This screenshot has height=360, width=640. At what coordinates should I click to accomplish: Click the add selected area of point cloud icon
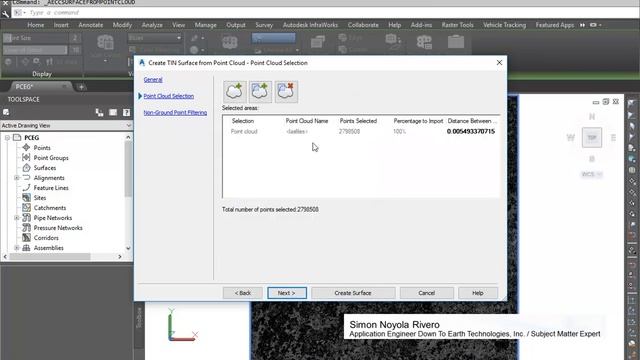point(260,91)
